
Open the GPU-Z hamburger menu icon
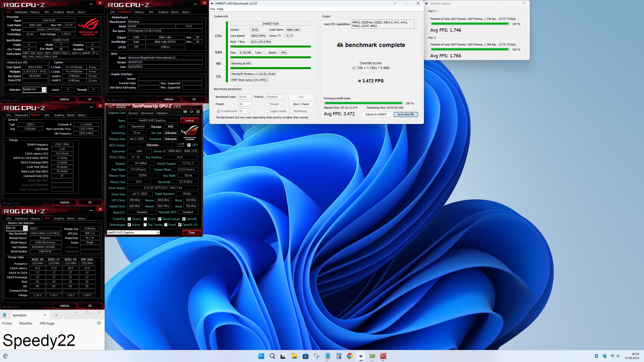198,112
